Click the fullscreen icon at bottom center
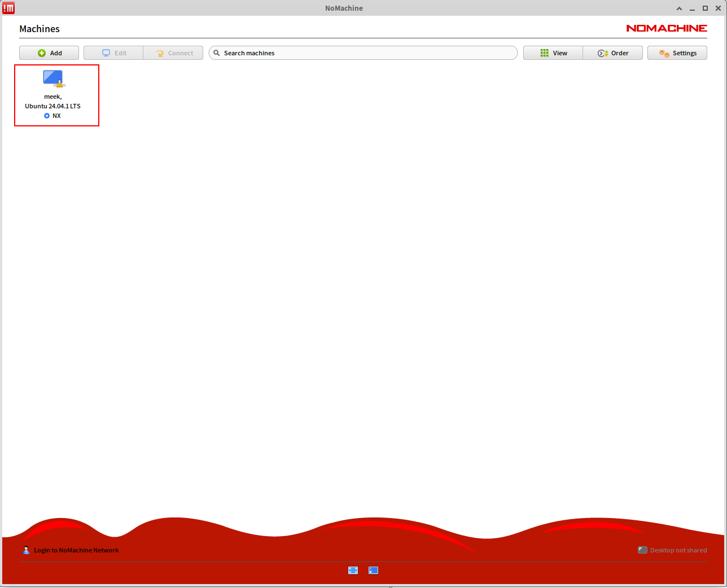The height and width of the screenshot is (588, 727). pos(353,571)
